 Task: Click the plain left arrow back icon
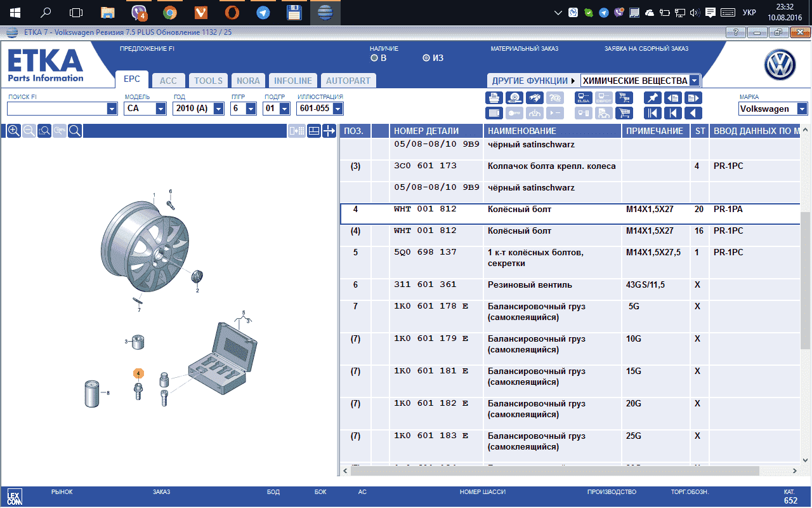click(693, 113)
